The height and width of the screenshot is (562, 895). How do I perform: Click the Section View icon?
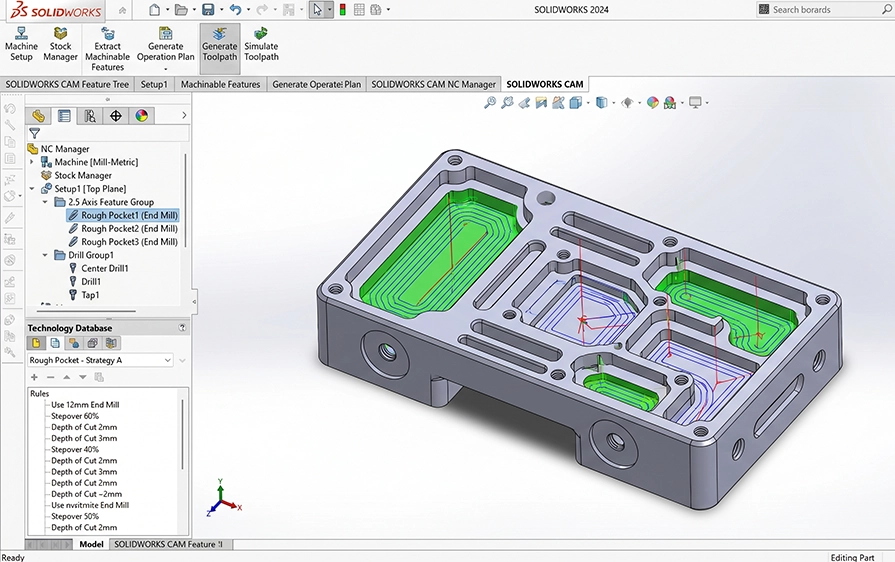(x=541, y=103)
